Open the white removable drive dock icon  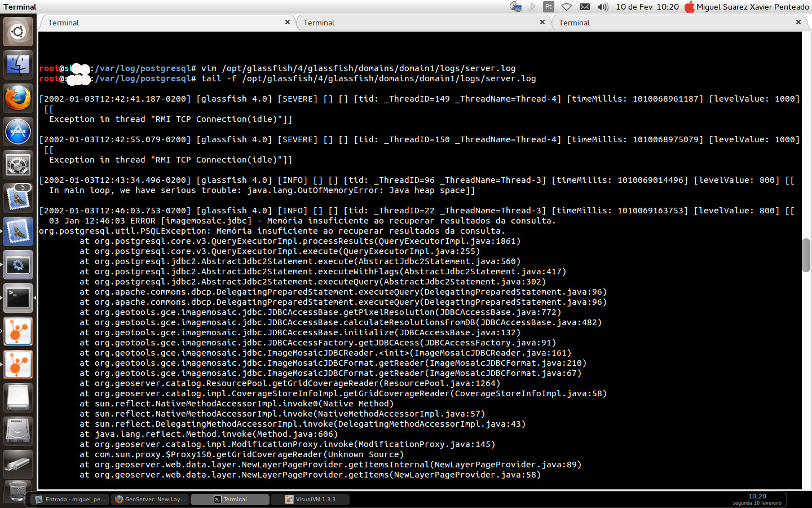[18, 398]
